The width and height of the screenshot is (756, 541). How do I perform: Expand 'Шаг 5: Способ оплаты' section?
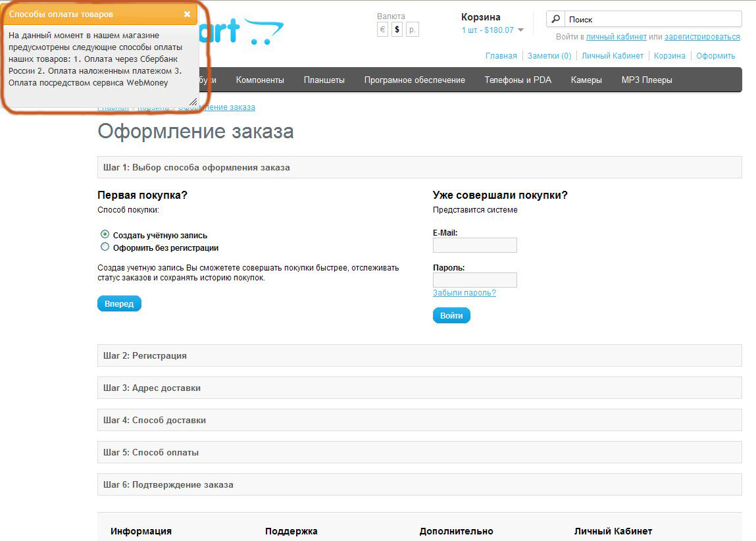pos(419,452)
